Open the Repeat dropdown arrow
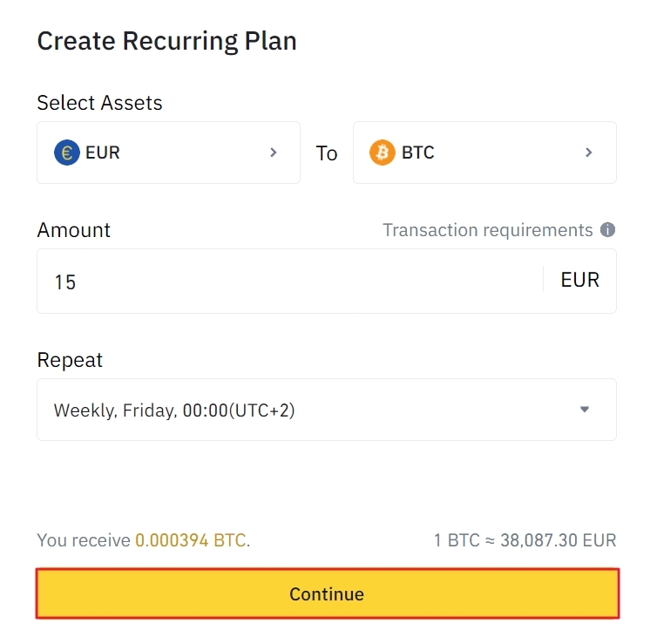Viewport: 650px width, 644px height. pyautogui.click(x=585, y=410)
